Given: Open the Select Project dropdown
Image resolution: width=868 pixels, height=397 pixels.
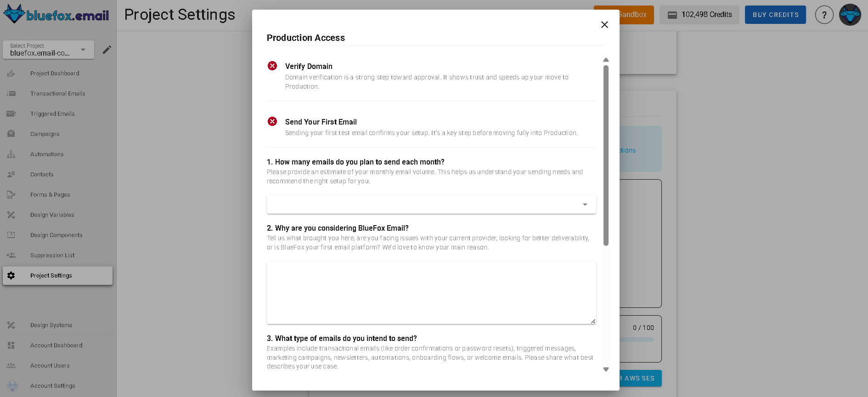Looking at the screenshot, I should [x=48, y=50].
